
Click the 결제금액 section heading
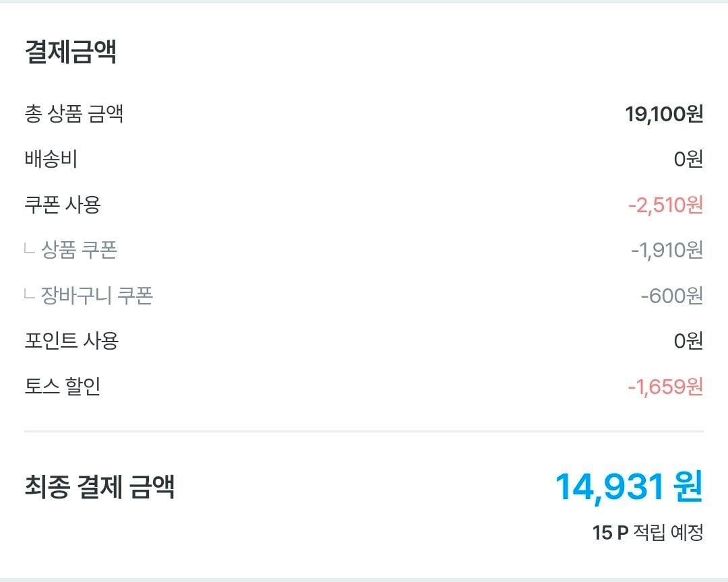[x=71, y=52]
